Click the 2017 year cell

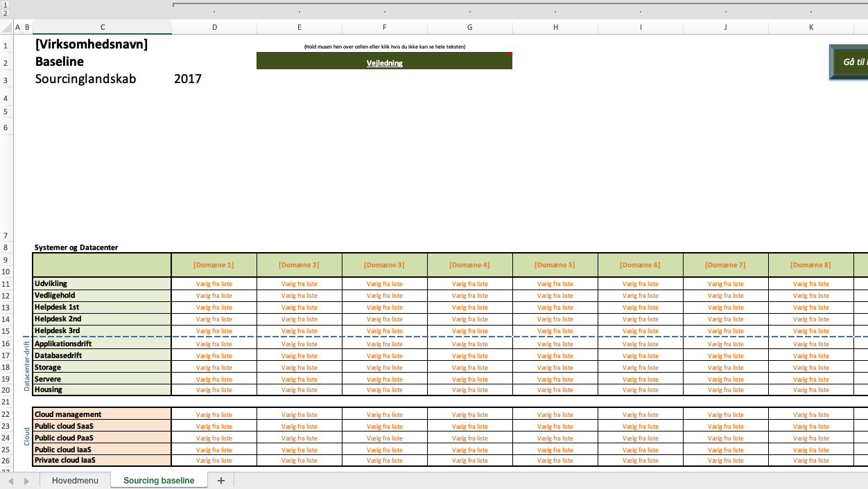pyautogui.click(x=188, y=79)
